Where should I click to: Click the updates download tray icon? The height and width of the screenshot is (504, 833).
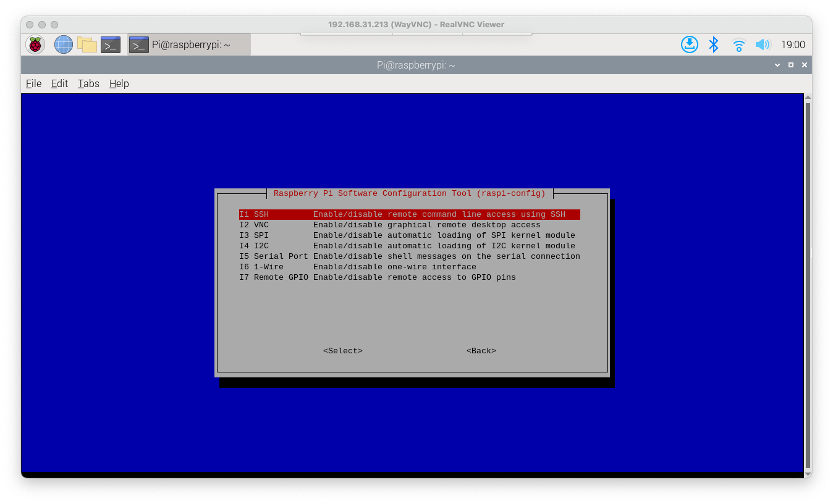690,44
